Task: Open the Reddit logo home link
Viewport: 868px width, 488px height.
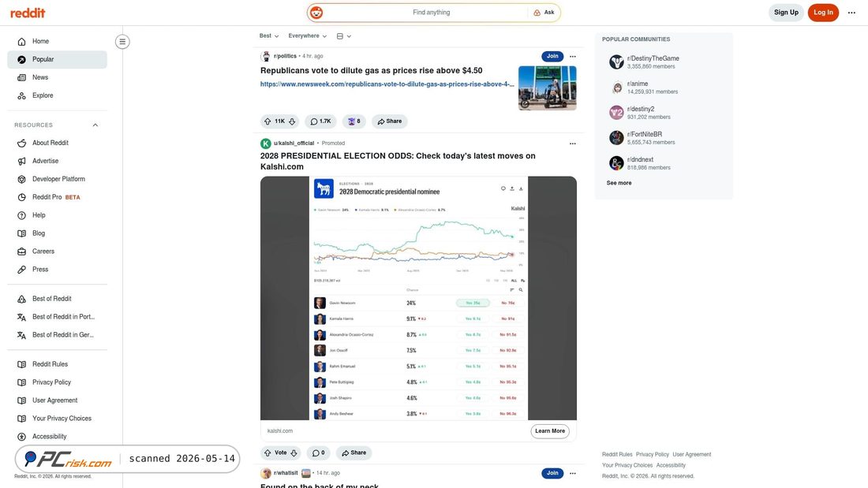Action: [28, 13]
